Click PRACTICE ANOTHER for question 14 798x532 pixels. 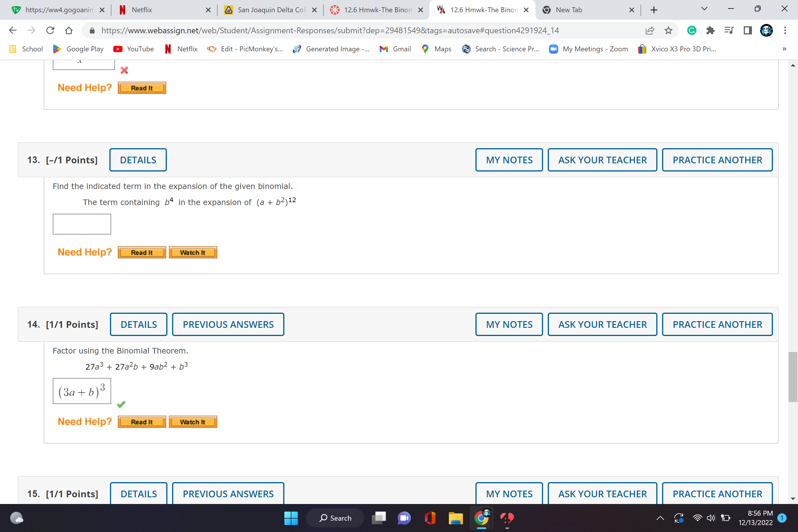pos(717,324)
